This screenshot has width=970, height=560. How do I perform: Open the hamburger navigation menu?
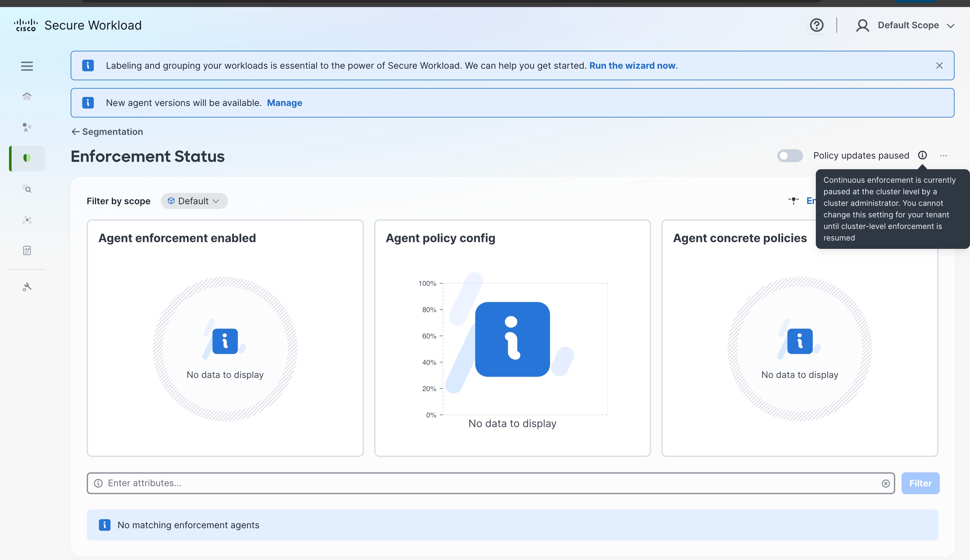pyautogui.click(x=27, y=66)
